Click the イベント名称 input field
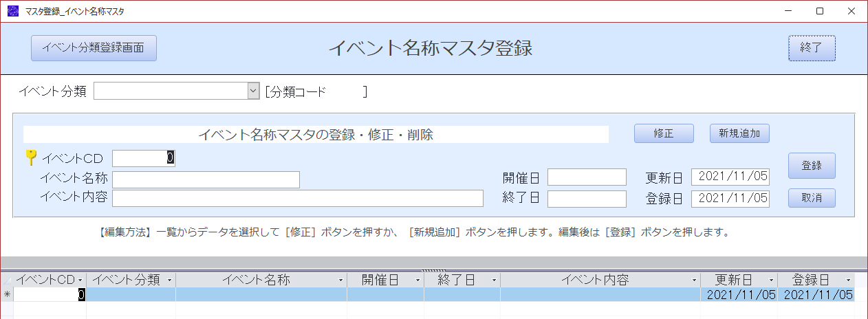The height and width of the screenshot is (319, 868). point(206,179)
